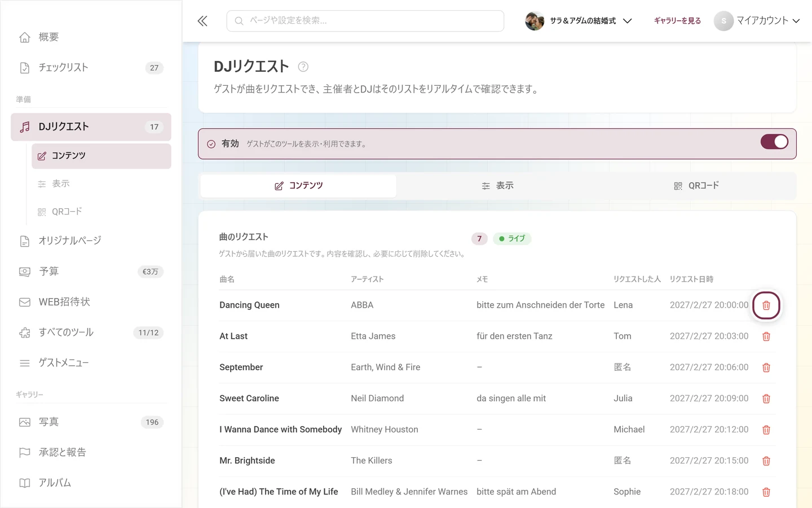Image resolution: width=812 pixels, height=508 pixels.
Task: Delete the Mr. Brightside song request
Action: [x=766, y=461]
